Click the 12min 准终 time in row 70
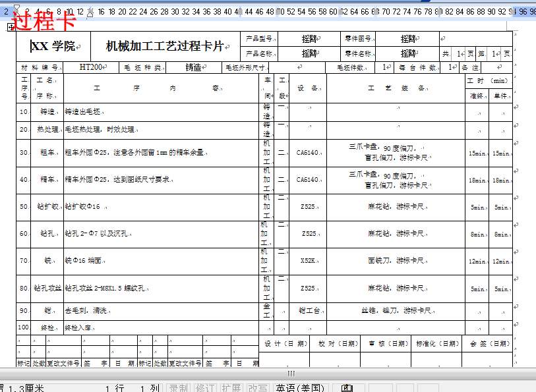Viewport: 536px width, 392px height. click(x=477, y=261)
